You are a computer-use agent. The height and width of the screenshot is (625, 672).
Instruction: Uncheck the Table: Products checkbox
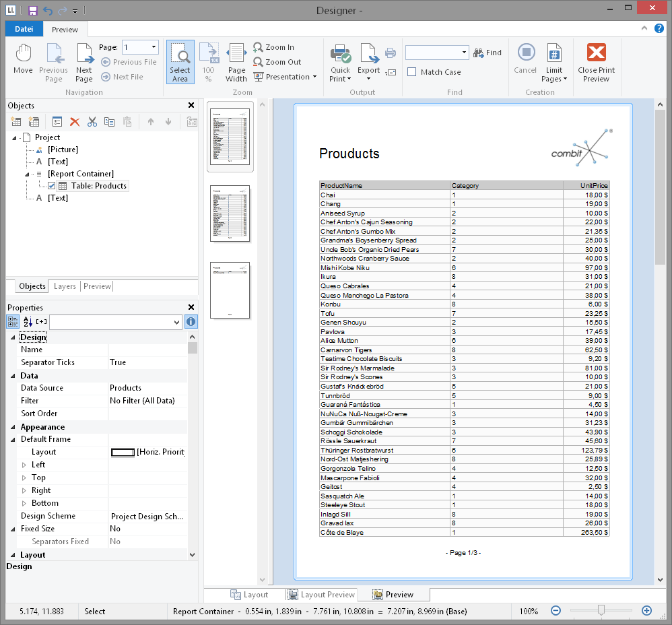click(52, 186)
